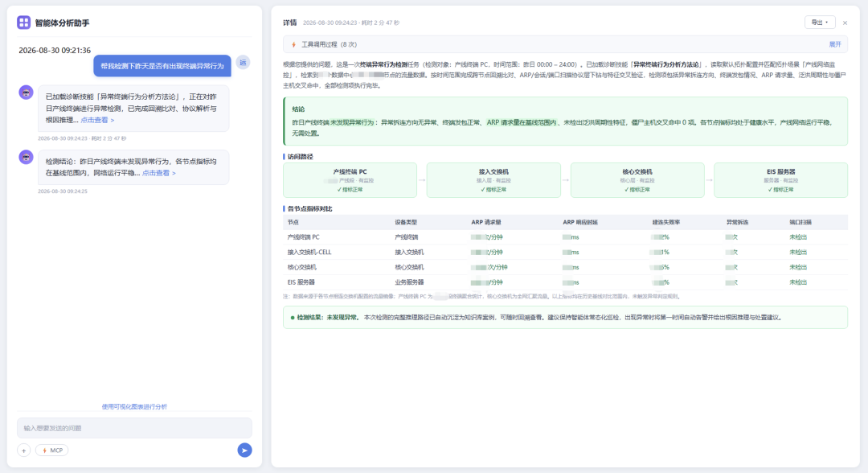Click the 设备类型 column header
This screenshot has height=473, width=868.
click(406, 222)
